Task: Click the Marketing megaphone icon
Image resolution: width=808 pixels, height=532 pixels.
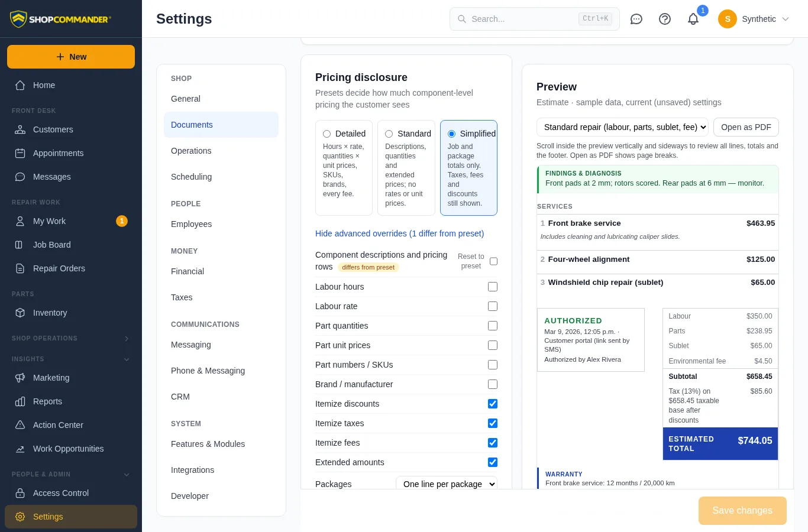Action: 20,378
